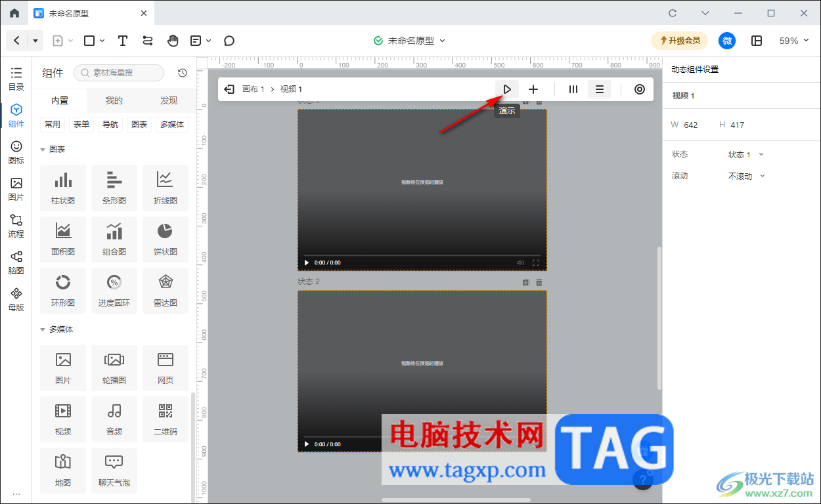Click 画布 1 in breadcrumb

[254, 89]
